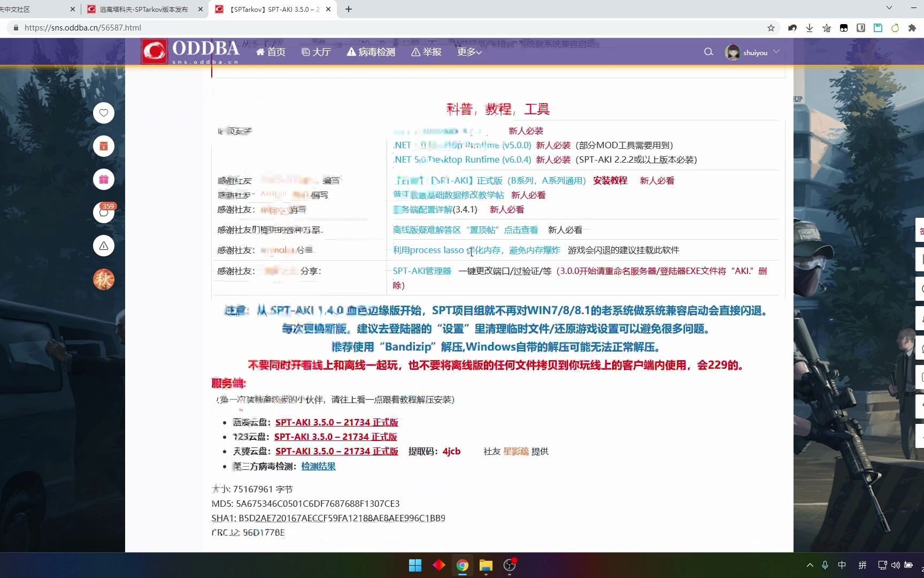Toggle the 中 input language indicator
The height and width of the screenshot is (578, 924).
pos(842,565)
